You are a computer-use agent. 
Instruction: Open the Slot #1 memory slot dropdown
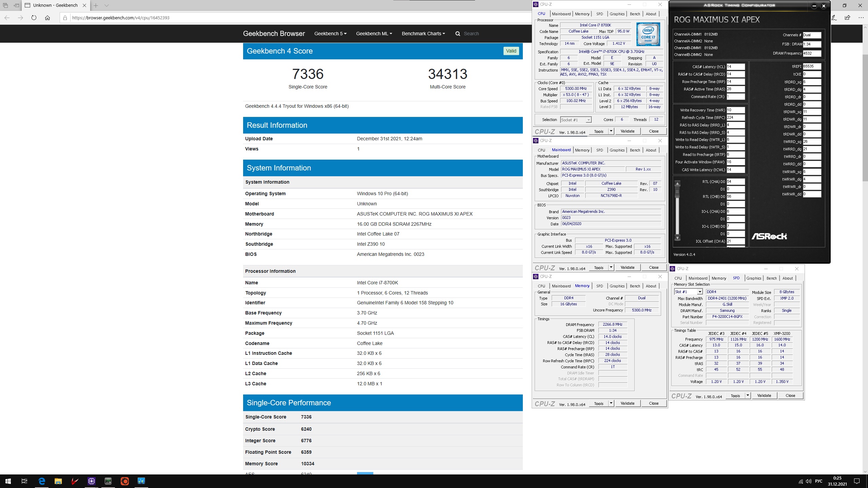[x=688, y=292]
